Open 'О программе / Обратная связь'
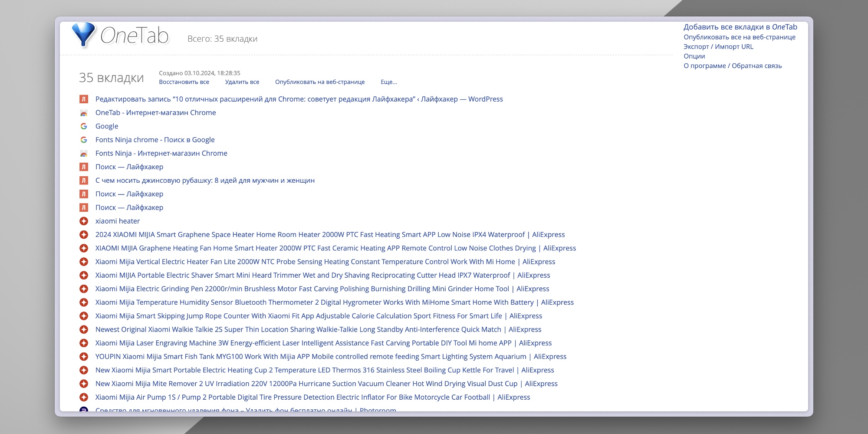This screenshot has width=868, height=434. click(x=733, y=66)
